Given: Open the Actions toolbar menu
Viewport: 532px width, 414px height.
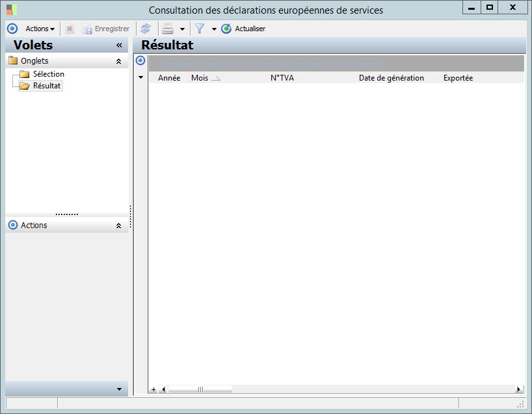Looking at the screenshot, I should (40, 29).
